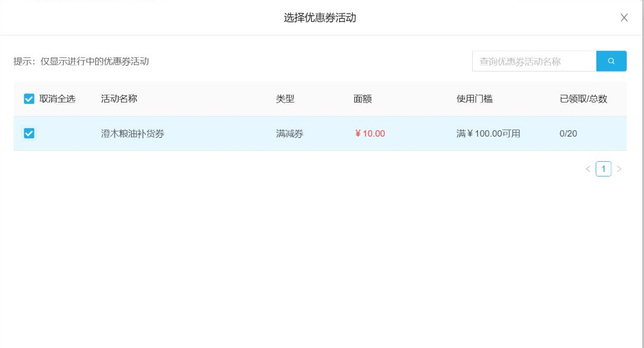Click the 活动名称 column header
This screenshot has height=348, width=644.
pos(119,99)
